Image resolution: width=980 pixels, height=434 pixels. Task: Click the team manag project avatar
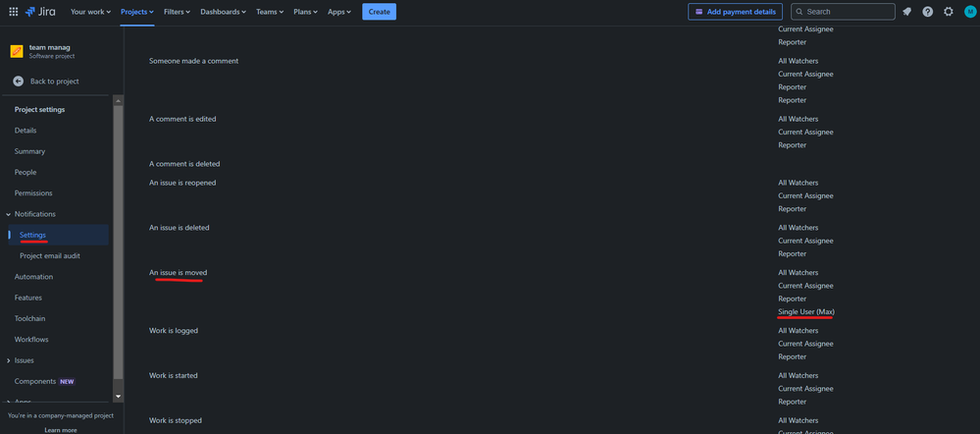17,51
